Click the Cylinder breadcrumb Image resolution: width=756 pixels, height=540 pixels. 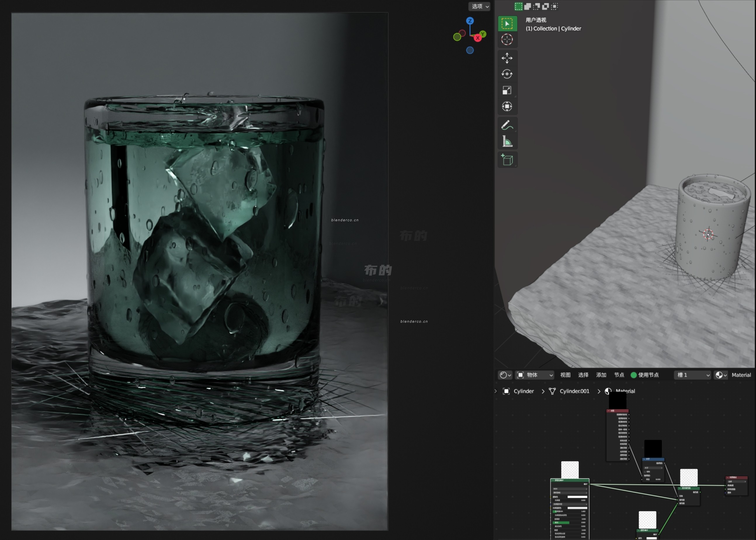point(524,391)
